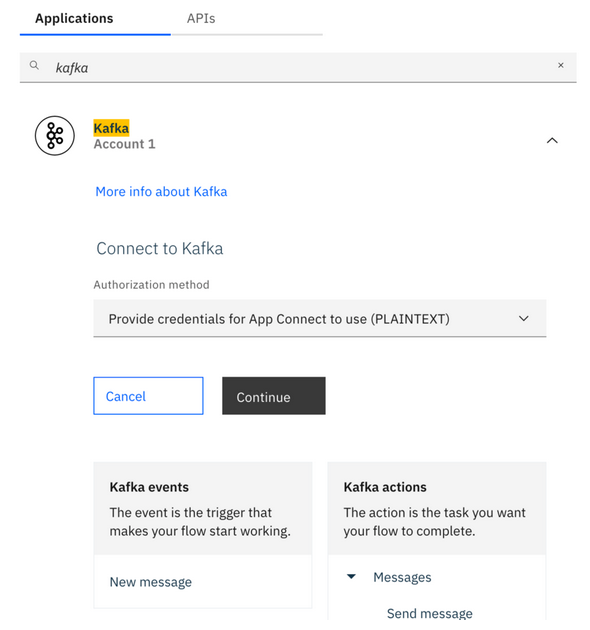Select the New message event

151,582
